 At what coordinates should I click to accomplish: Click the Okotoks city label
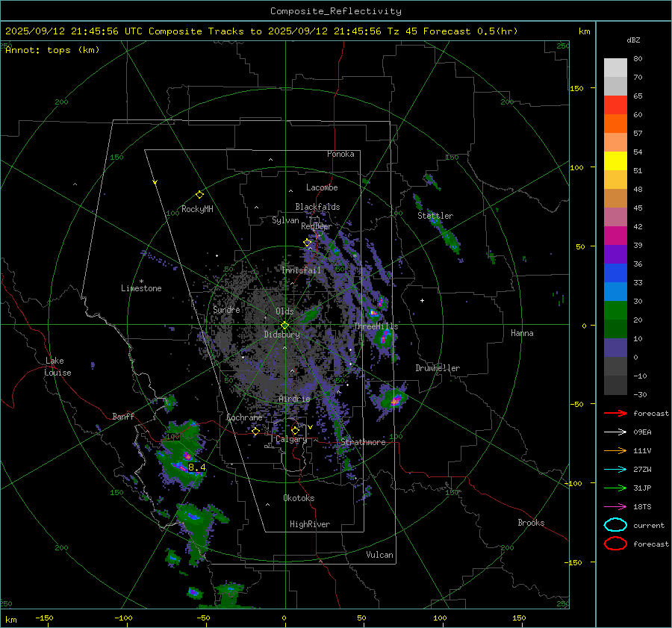299,498
